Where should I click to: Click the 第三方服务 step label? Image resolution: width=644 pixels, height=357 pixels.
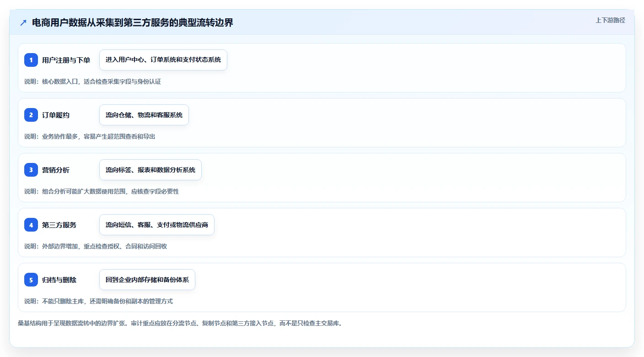point(59,225)
